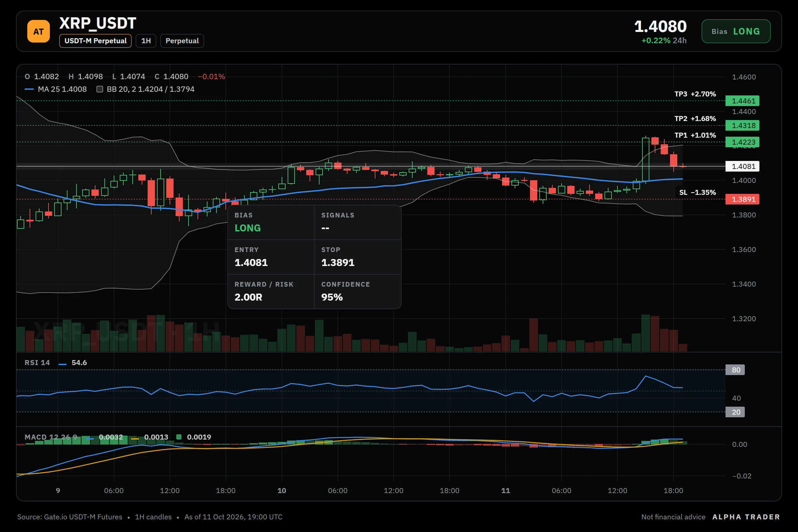Click the Entry value 1.4081 in card
Viewport: 798px width, 532px height.
coord(251,263)
